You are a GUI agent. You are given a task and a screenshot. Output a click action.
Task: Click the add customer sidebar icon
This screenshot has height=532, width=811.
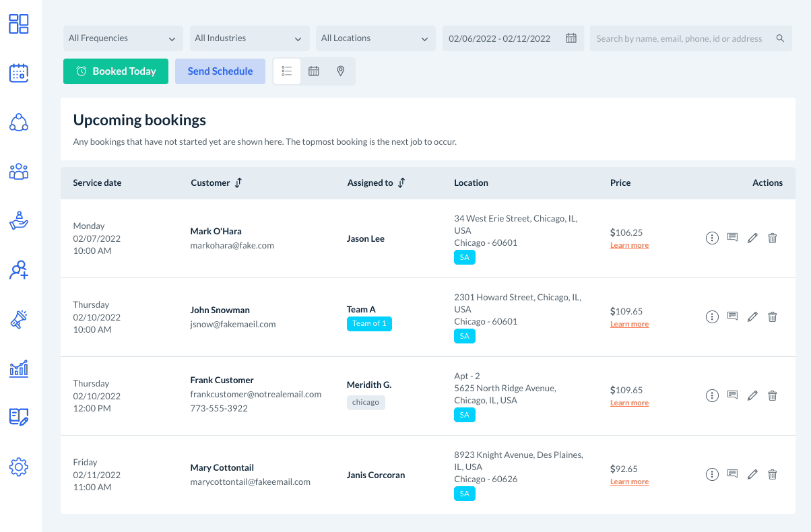coord(19,270)
